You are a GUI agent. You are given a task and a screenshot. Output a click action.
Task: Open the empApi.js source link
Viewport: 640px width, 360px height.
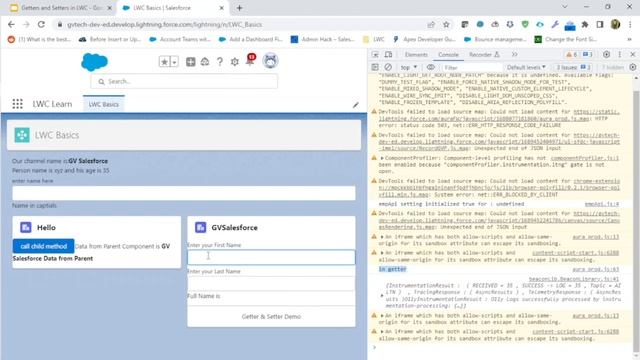click(x=602, y=204)
